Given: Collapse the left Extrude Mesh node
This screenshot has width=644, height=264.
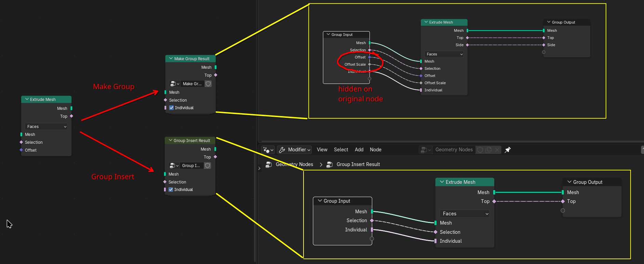Looking at the screenshot, I should 27,99.
